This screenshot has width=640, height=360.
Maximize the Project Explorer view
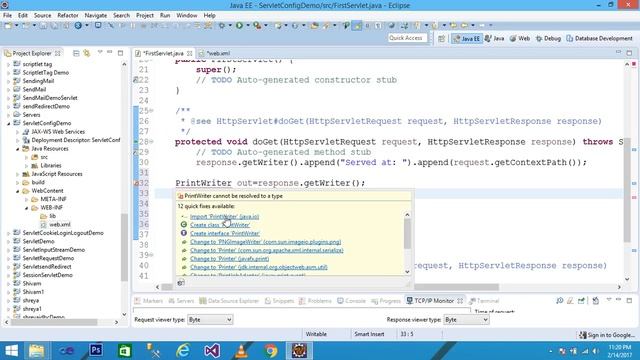(x=120, y=53)
